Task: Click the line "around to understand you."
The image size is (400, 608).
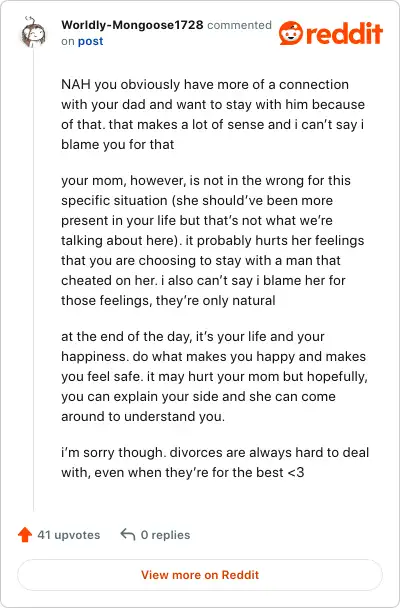Action: point(143,416)
